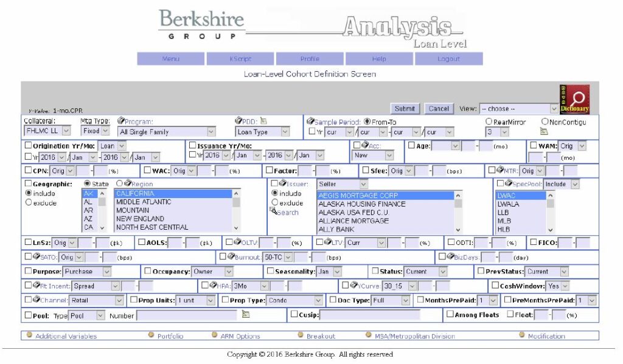
Task: Click the help icon beside Channel
Action: (36, 299)
